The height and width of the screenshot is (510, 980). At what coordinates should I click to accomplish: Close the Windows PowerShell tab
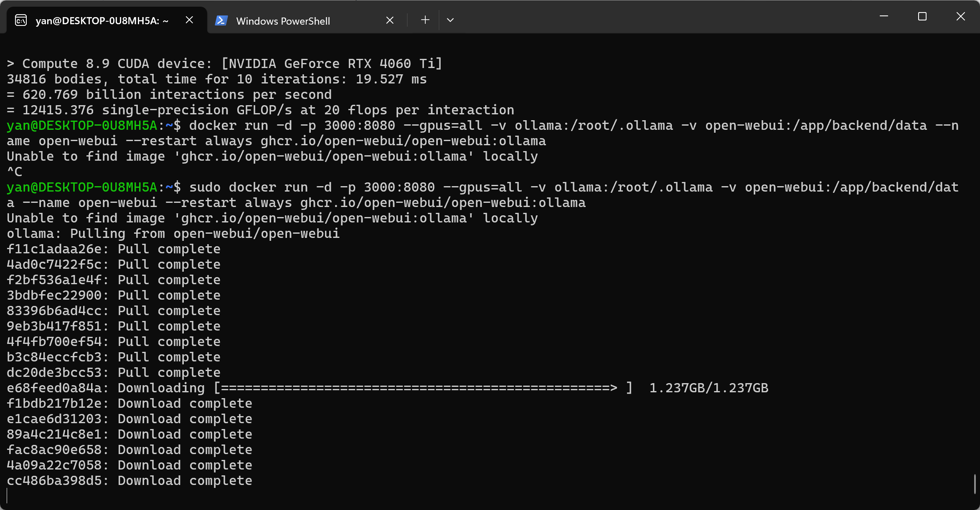coord(390,20)
